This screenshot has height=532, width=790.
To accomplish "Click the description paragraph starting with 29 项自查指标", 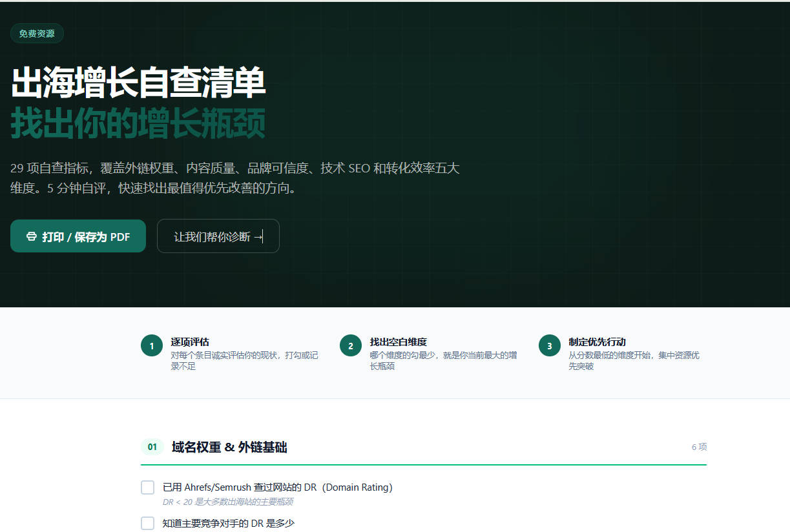I will pyautogui.click(x=235, y=178).
